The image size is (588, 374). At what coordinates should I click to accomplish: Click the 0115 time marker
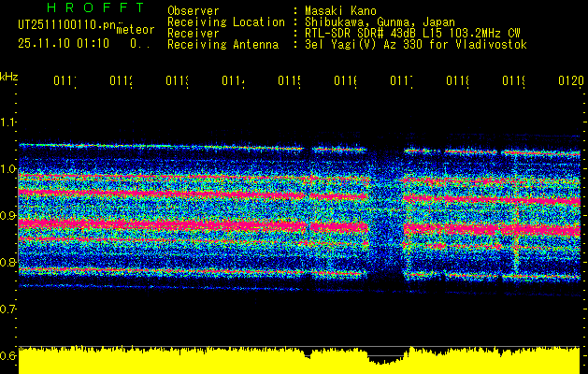click(290, 80)
